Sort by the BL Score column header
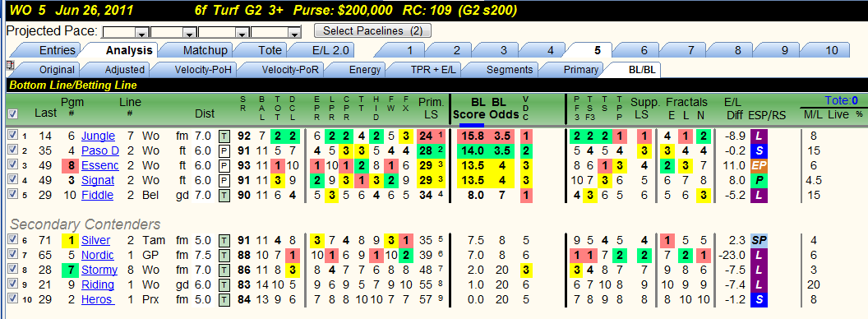The height and width of the screenshot is (319, 868). [470, 109]
